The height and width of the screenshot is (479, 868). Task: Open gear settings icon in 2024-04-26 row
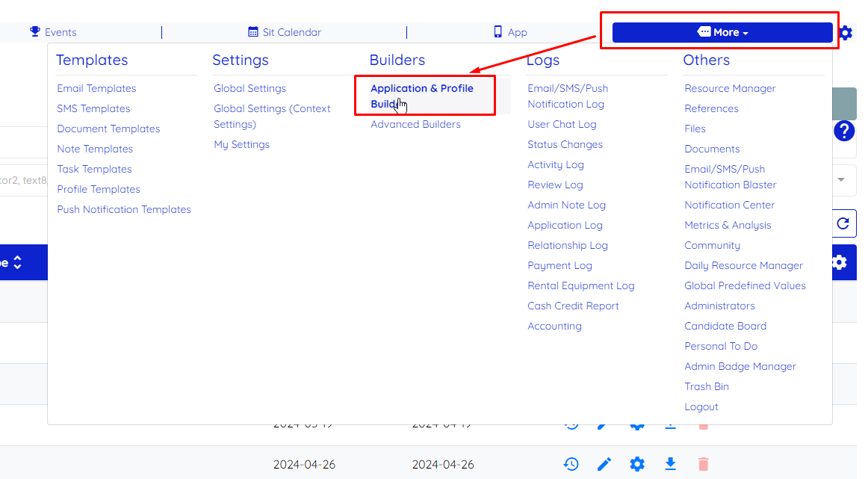click(637, 464)
